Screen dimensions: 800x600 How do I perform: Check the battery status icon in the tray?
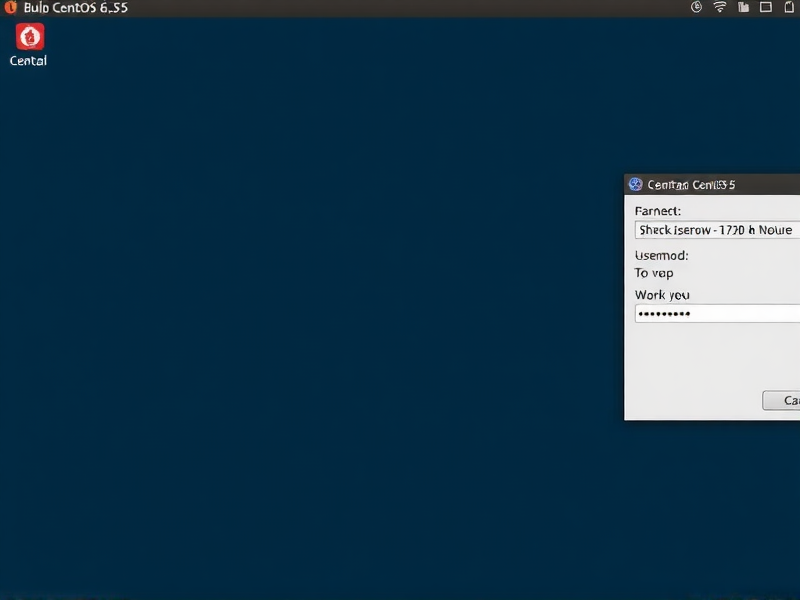point(789,7)
